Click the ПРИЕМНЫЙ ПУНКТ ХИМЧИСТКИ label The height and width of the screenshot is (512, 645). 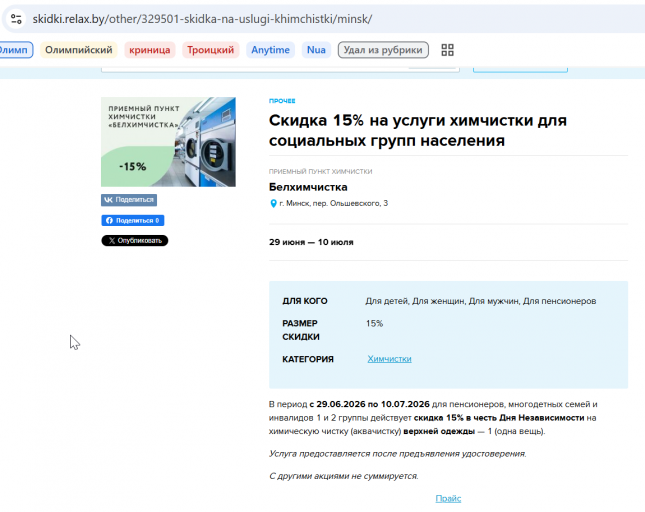coord(320,171)
